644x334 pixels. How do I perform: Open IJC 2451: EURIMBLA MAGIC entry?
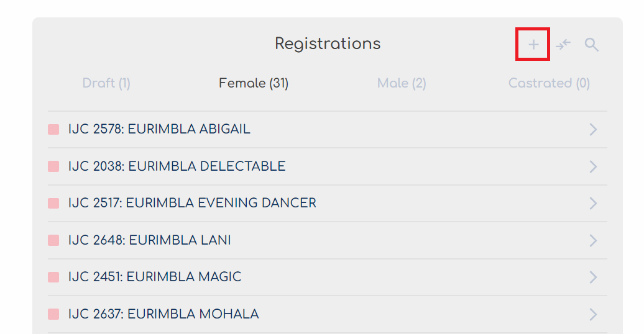tap(328, 277)
